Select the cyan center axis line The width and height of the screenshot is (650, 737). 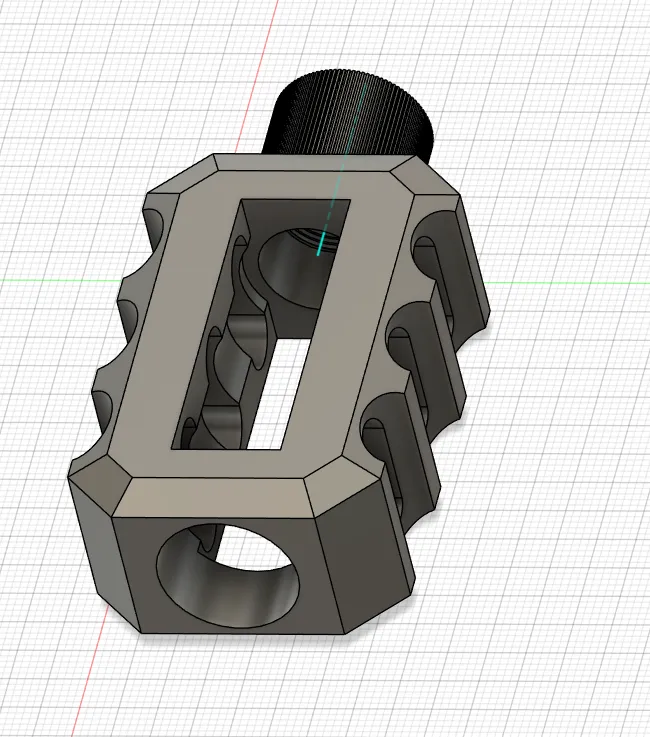342,169
